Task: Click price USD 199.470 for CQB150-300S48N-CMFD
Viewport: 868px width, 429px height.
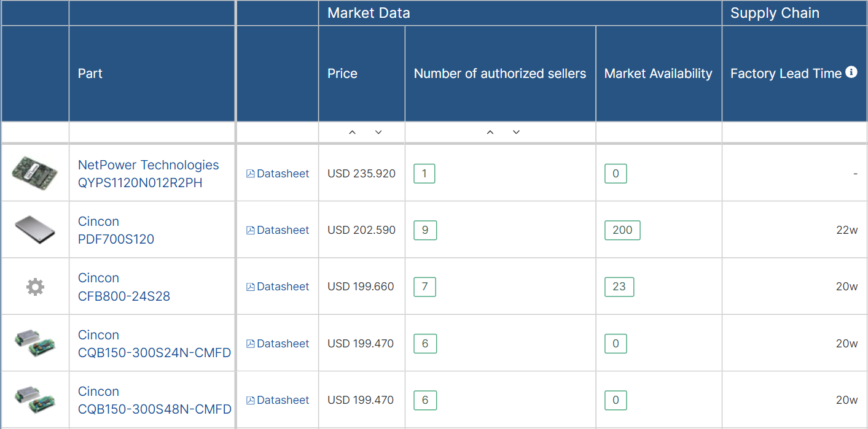Action: pos(361,400)
